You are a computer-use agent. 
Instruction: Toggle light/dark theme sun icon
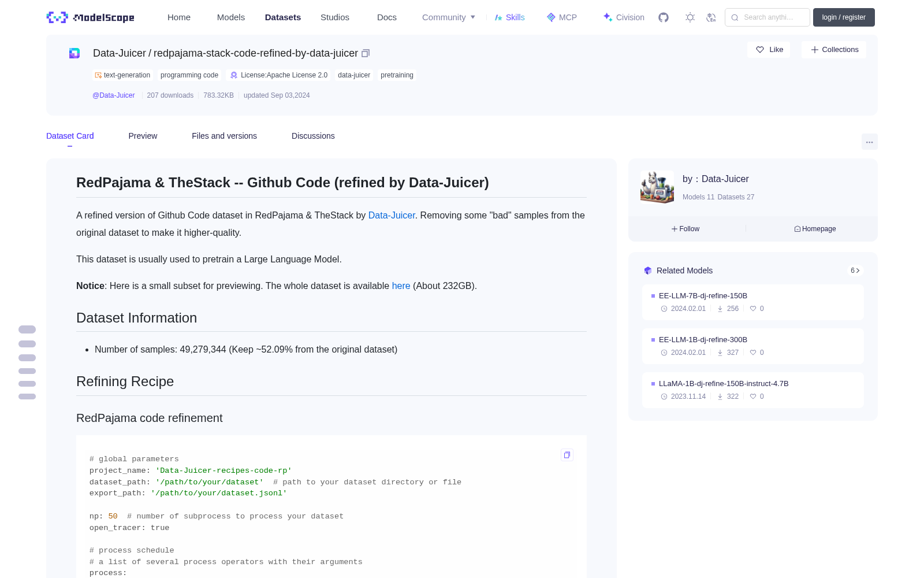(690, 17)
